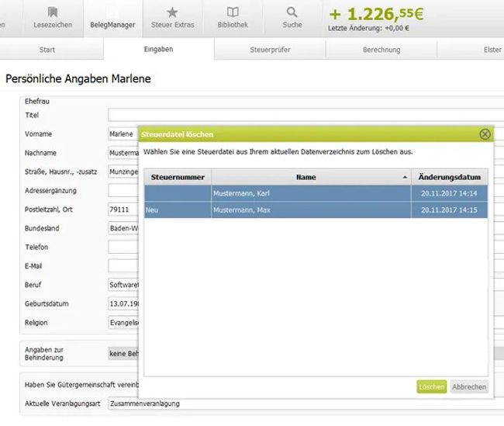This screenshot has width=504, height=426.
Task: Sort by Name column header
Action: pyautogui.click(x=311, y=177)
